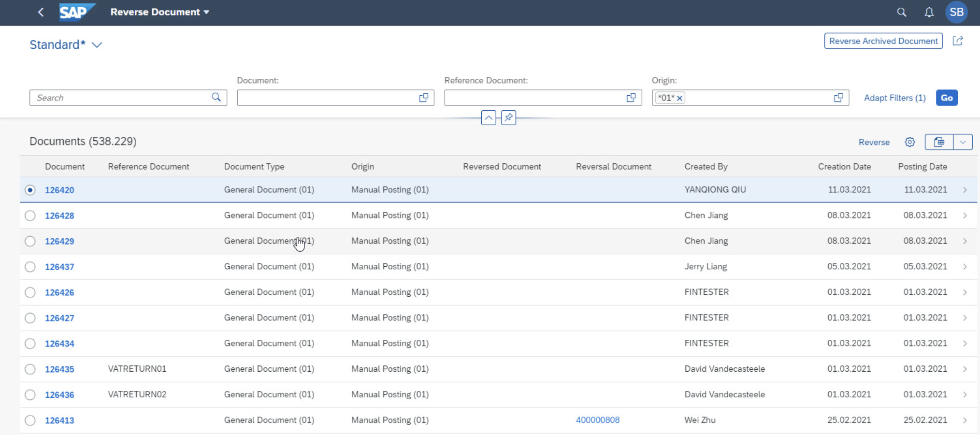Select the radio button for document 126435
This screenshot has height=435, width=980.
tap(30, 369)
